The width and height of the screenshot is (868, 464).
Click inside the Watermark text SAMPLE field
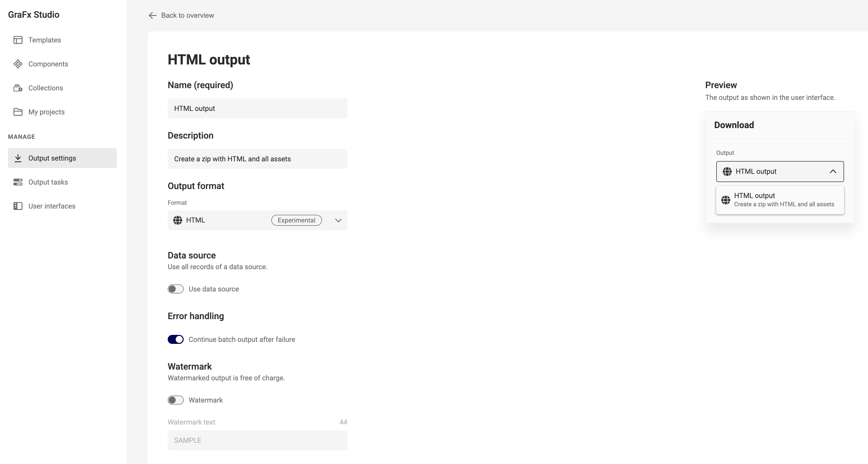[257, 440]
